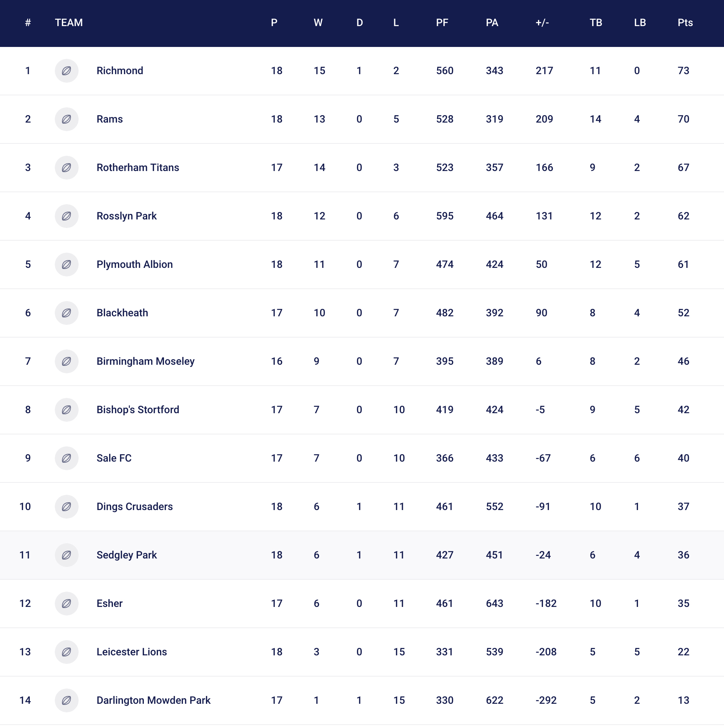724x728 pixels.
Task: Click the Blackheath team logo icon
Action: [x=66, y=313]
